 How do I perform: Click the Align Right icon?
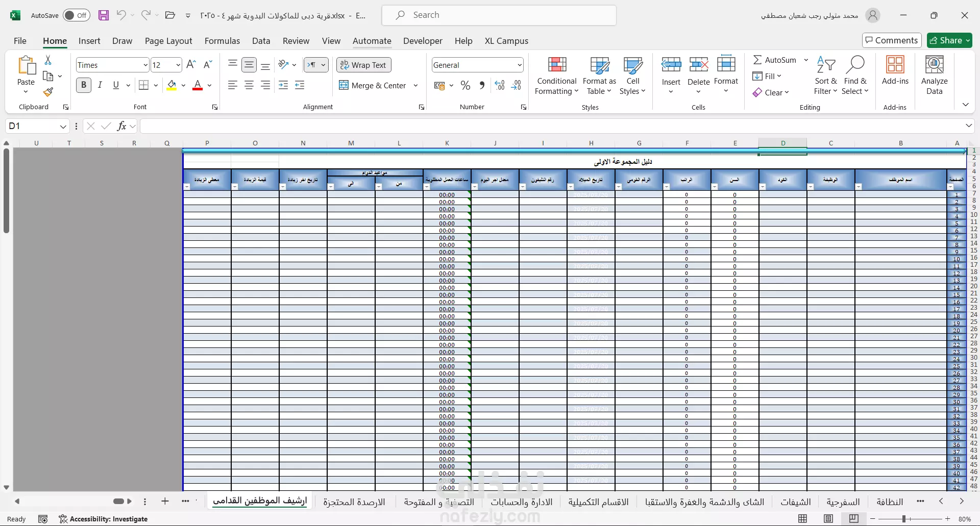265,85
